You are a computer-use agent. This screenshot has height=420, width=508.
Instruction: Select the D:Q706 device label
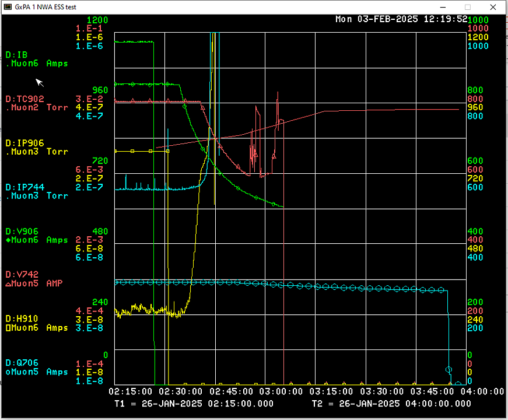22,363
